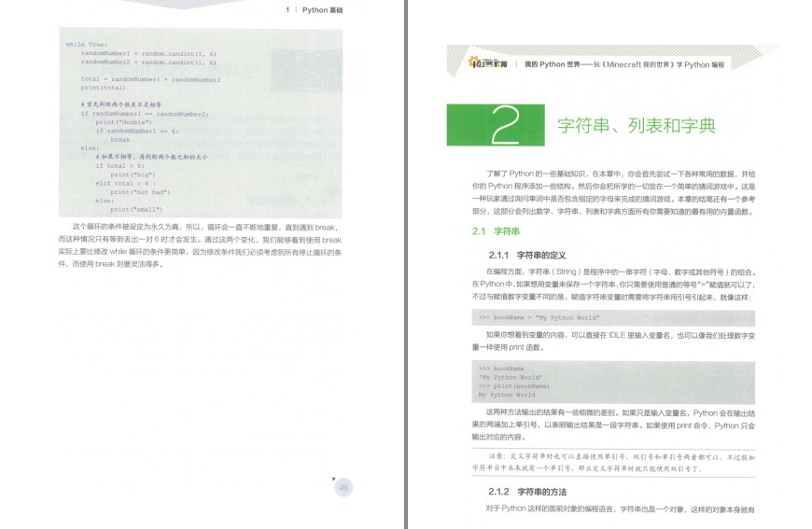
Task: Click the paragraph starting "这两种方法输出的结果"
Action: (613, 425)
